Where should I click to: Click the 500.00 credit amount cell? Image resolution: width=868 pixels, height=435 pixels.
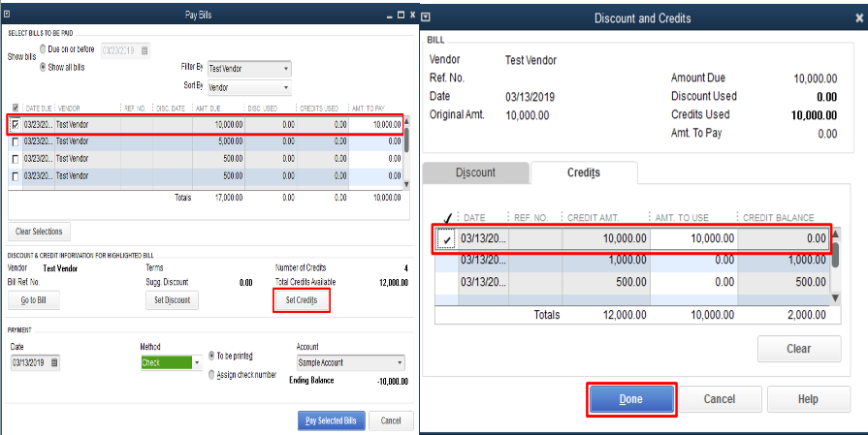pos(606,282)
